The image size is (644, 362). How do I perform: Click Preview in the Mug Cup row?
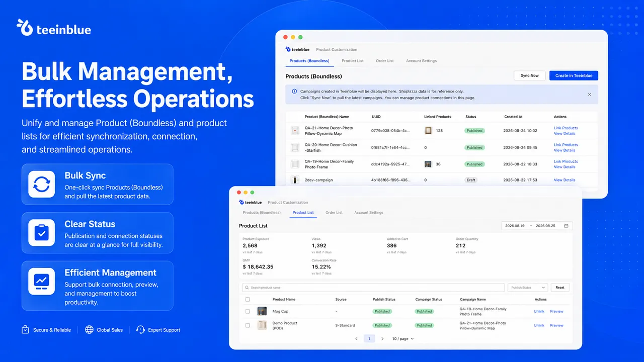[556, 311]
